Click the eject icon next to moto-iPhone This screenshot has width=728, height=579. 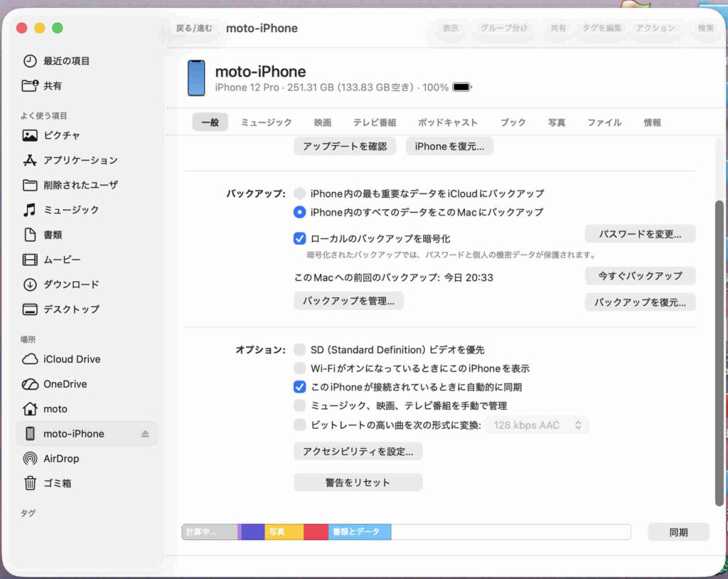pyautogui.click(x=145, y=434)
